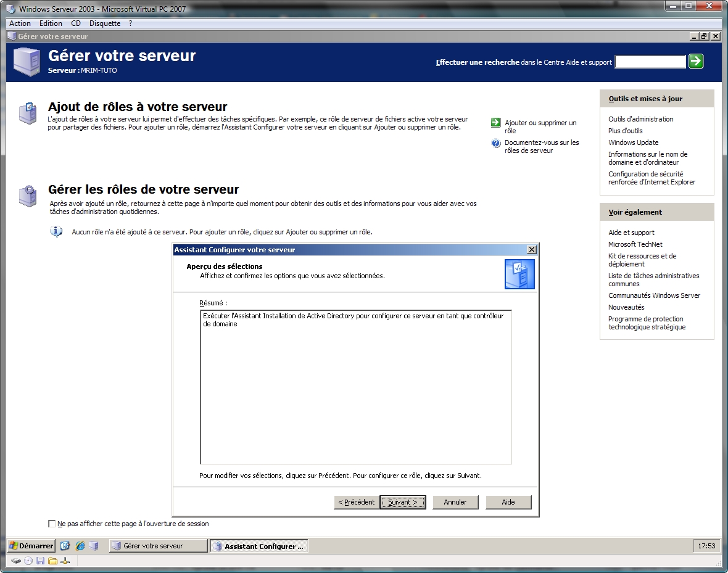Open Kit de ressources et de déploiement link
This screenshot has height=573, width=728.
click(x=642, y=260)
